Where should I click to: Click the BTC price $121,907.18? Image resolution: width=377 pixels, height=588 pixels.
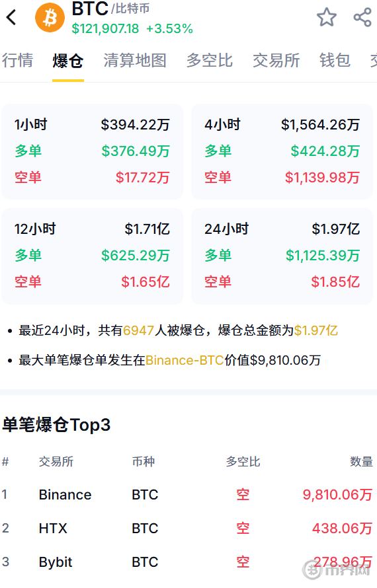point(105,28)
